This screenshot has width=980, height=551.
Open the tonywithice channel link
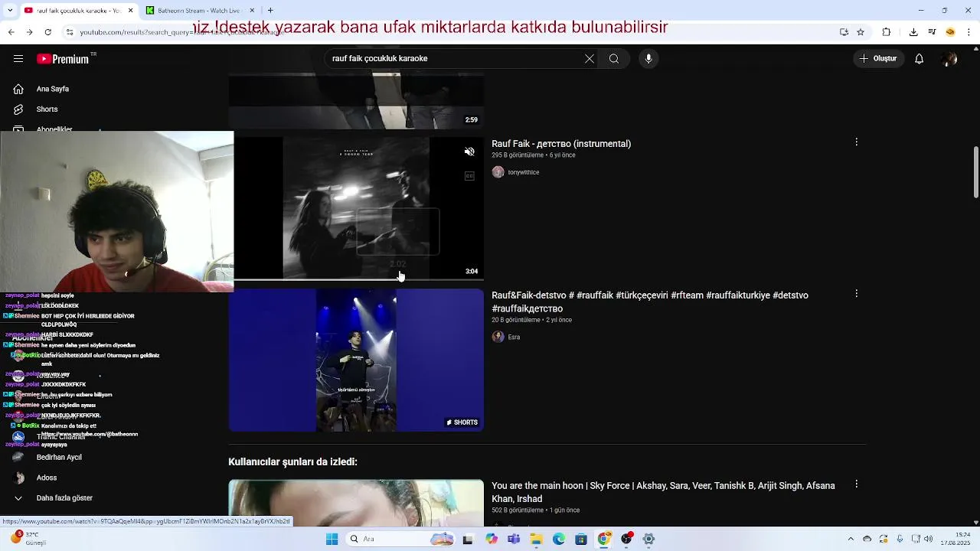(x=524, y=173)
